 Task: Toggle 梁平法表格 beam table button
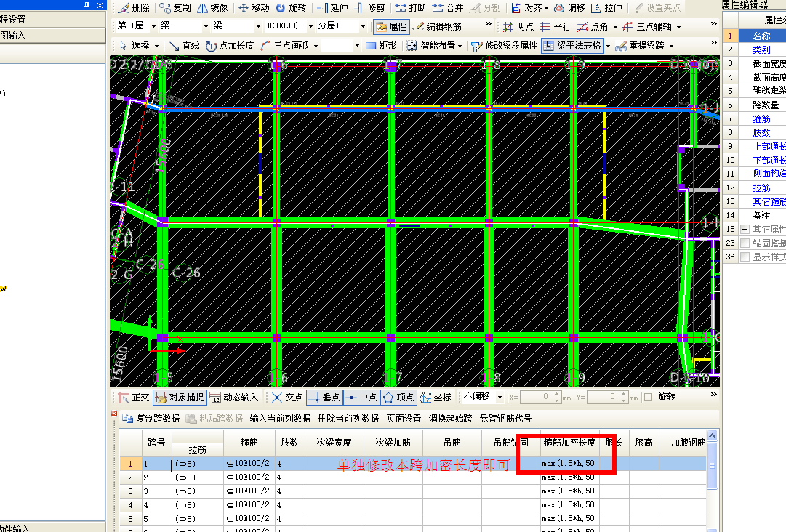572,46
